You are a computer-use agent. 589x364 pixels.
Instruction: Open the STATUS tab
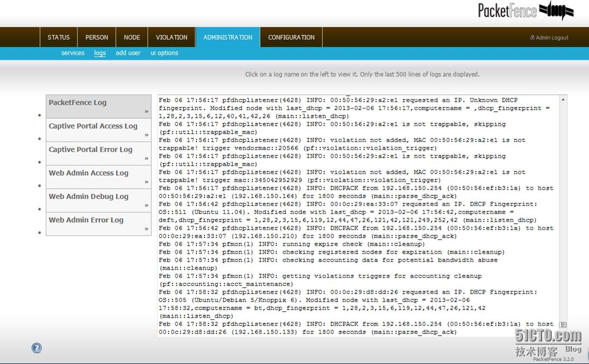pyautogui.click(x=59, y=37)
